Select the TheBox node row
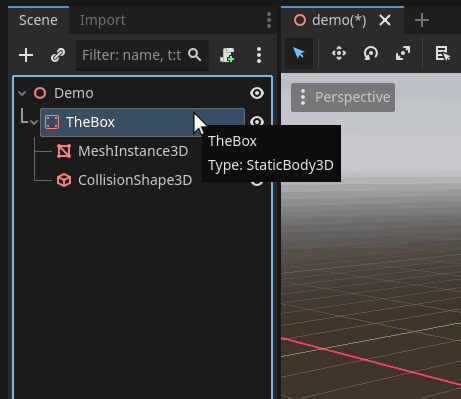Viewport: 461px width, 399px height. pyautogui.click(x=142, y=122)
